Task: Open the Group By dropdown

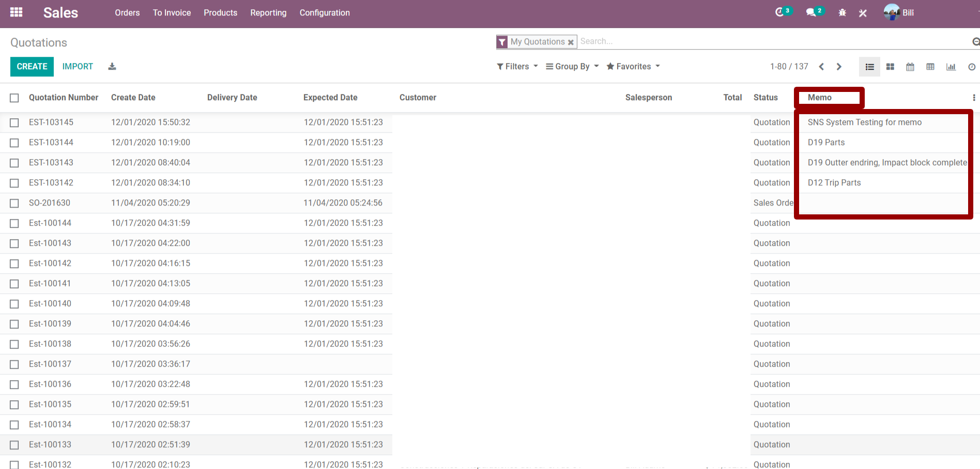Action: [572, 67]
